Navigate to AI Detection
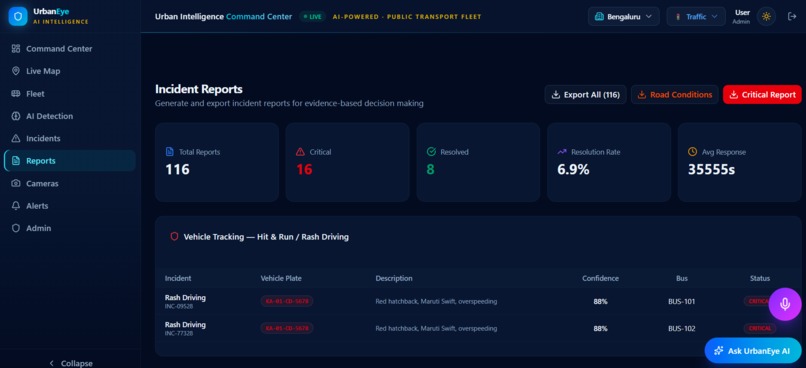 pos(70,116)
